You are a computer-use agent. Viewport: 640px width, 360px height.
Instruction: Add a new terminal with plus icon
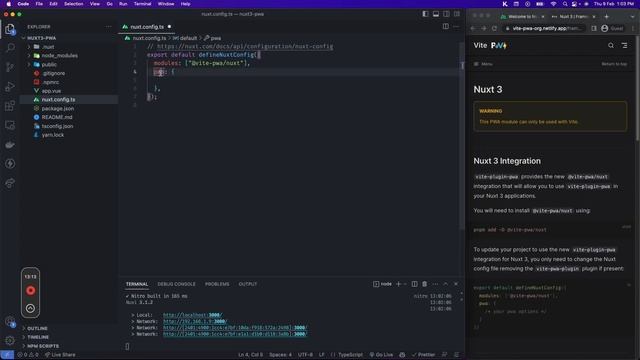(x=398, y=284)
